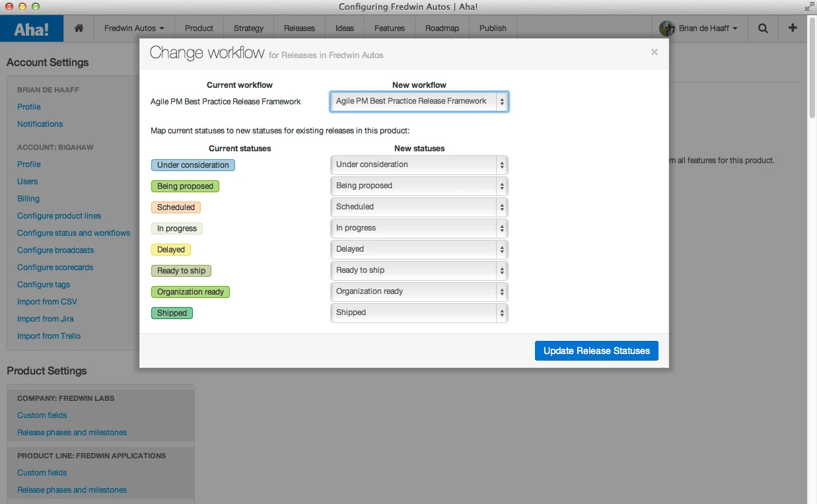Go to the home icon
The width and height of the screenshot is (817, 504).
click(79, 28)
